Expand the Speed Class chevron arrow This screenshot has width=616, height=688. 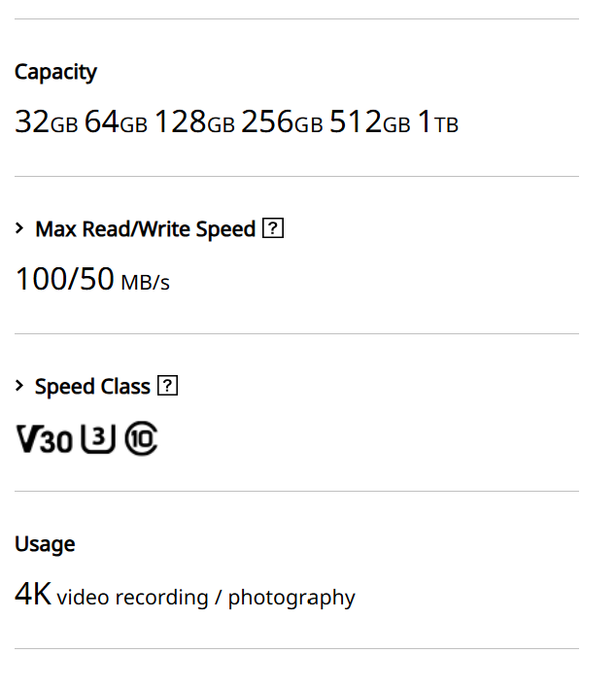pos(19,387)
